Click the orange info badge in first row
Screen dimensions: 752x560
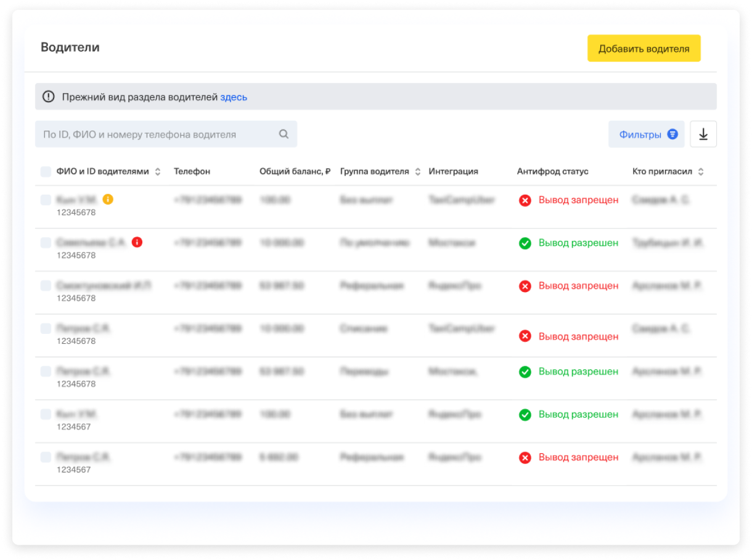[108, 200]
